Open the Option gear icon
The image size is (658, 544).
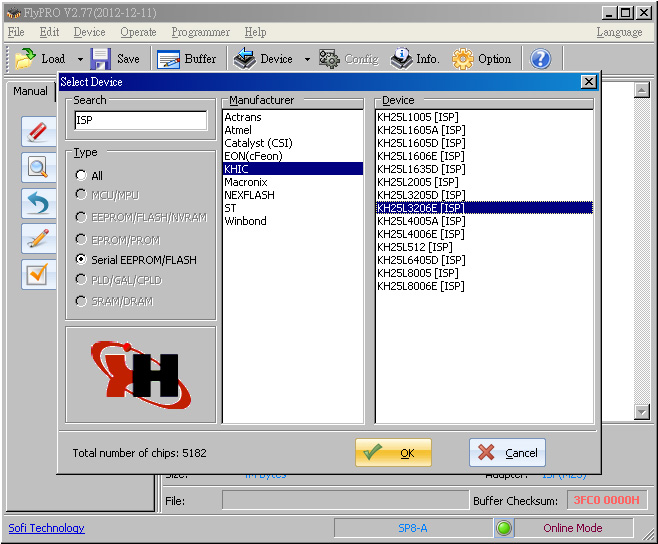pos(463,59)
